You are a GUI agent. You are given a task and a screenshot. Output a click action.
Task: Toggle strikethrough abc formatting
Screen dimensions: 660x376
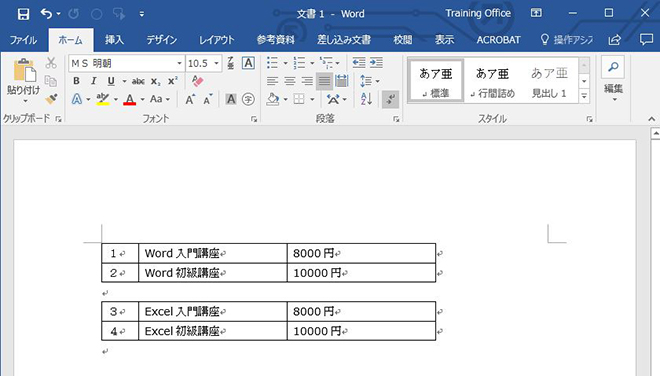(138, 81)
